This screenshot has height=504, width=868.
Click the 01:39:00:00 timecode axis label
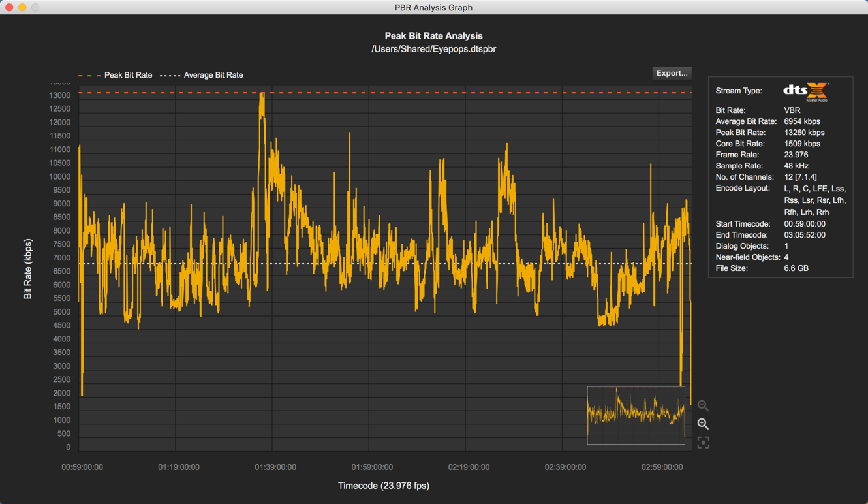coord(275,467)
